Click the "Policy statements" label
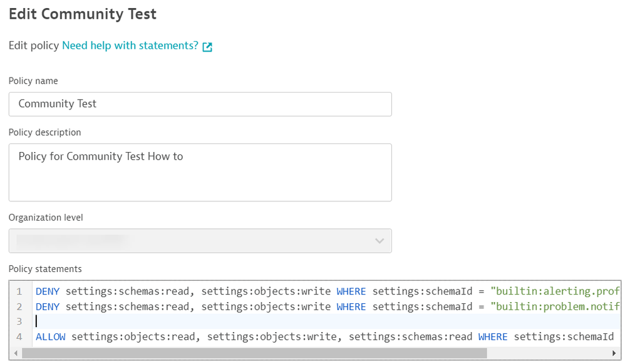Screen dimensions: 625x364 point(45,269)
